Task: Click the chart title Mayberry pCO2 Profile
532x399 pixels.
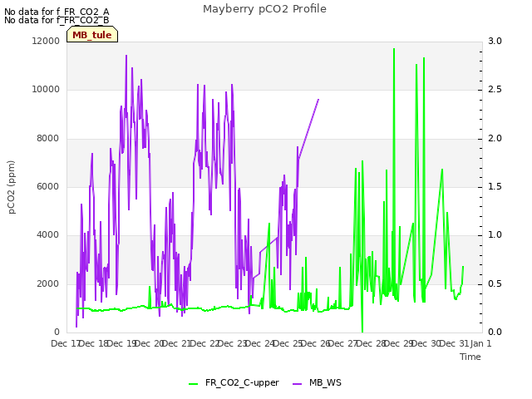Action: click(x=264, y=9)
